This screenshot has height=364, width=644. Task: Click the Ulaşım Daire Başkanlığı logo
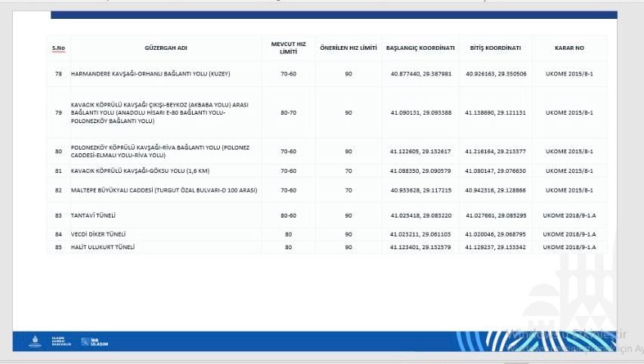[x=61, y=341]
